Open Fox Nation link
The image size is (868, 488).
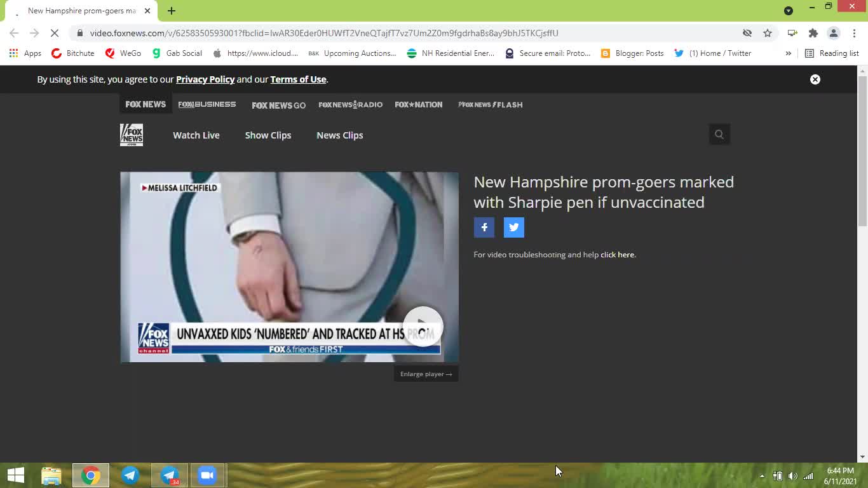419,104
